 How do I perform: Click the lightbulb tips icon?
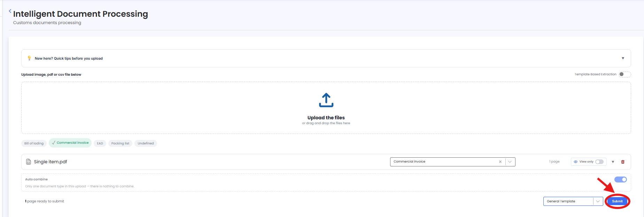pos(29,58)
